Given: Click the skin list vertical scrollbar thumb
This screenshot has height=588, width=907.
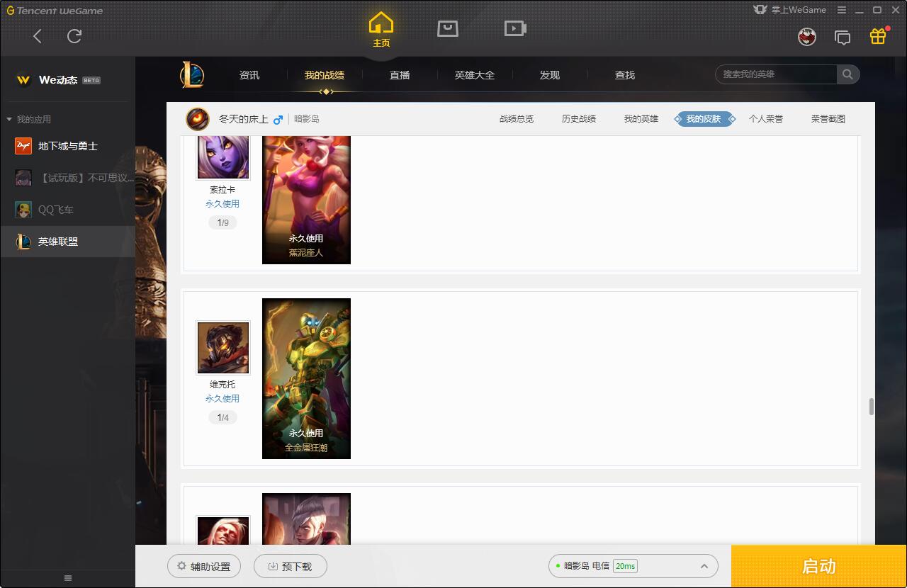Looking at the screenshot, I should click(x=871, y=407).
